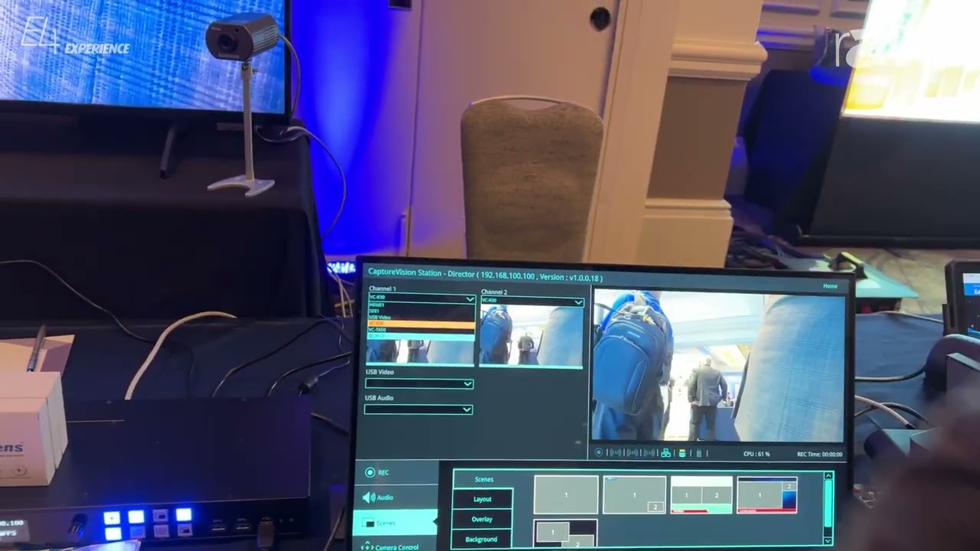This screenshot has height=551, width=980.
Task: Select the single-source scene thumbnail
Action: click(x=566, y=494)
